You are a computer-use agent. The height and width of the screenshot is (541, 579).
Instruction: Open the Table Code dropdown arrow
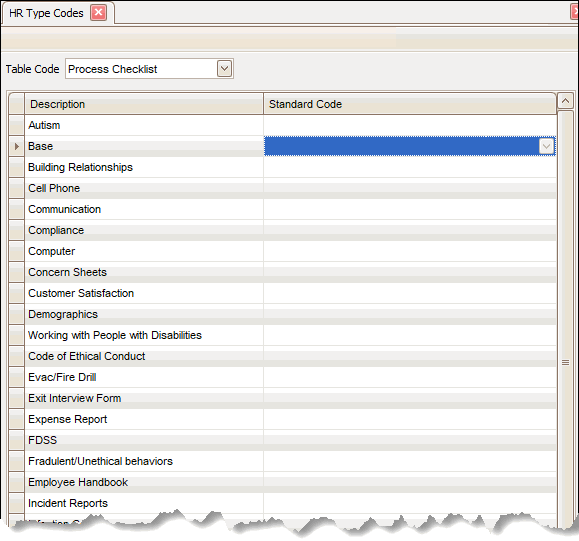(224, 69)
